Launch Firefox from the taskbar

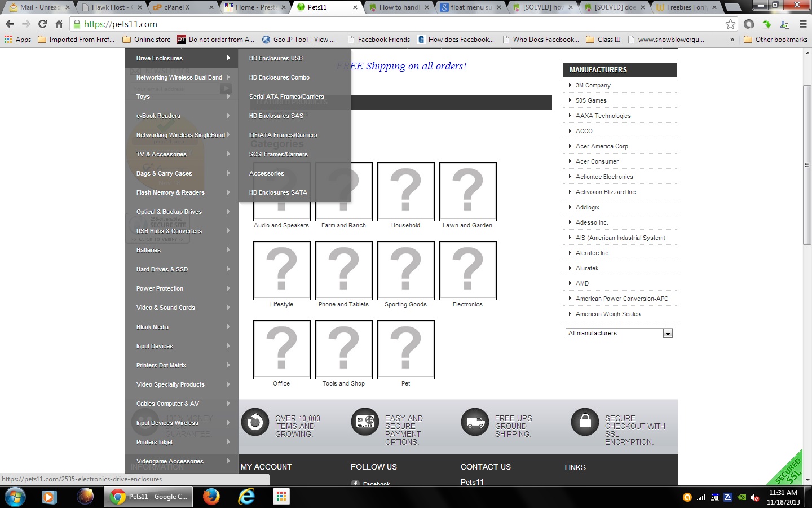[211, 497]
